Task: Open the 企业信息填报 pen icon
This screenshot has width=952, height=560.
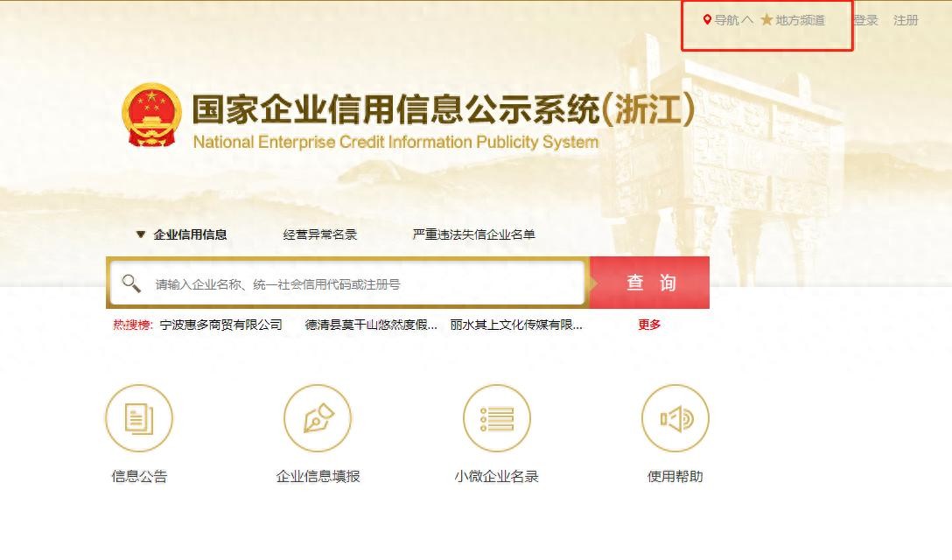Action: pyautogui.click(x=318, y=418)
